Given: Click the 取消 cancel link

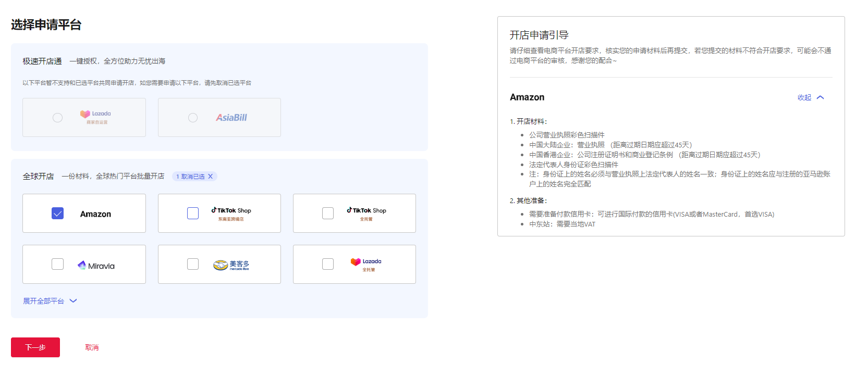Looking at the screenshot, I should pyautogui.click(x=92, y=347).
